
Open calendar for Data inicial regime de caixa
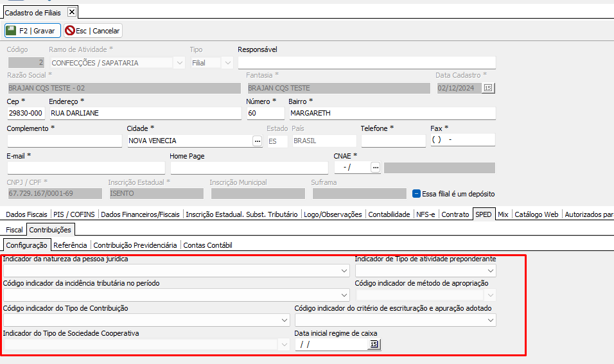[x=374, y=345]
